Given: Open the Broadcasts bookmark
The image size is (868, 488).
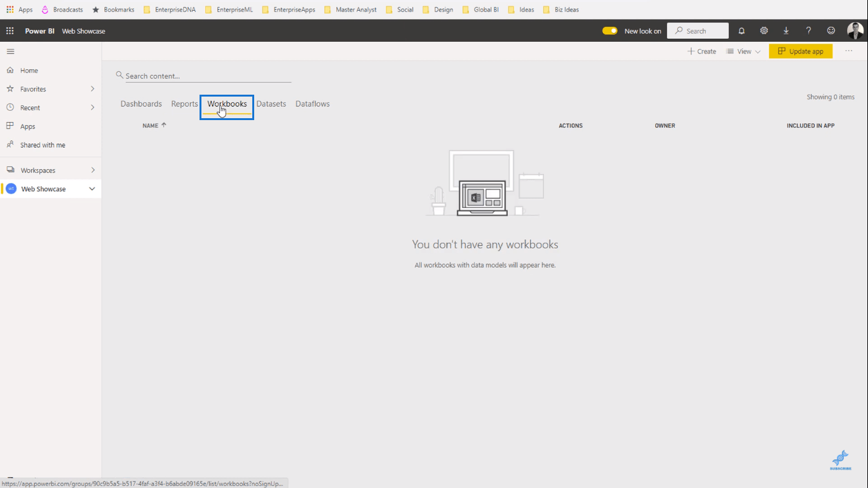Looking at the screenshot, I should point(62,10).
